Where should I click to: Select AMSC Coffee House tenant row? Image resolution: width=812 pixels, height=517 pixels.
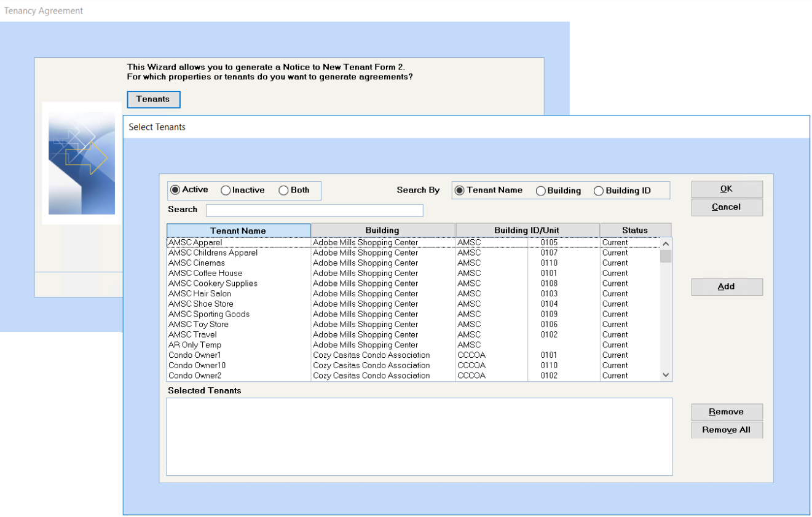point(205,274)
